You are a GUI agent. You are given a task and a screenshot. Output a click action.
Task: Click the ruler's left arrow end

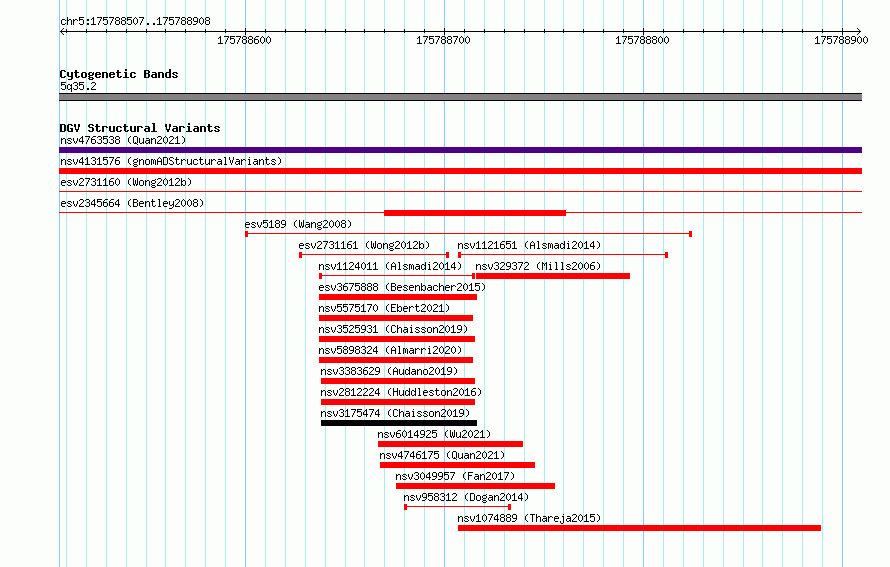[62, 31]
